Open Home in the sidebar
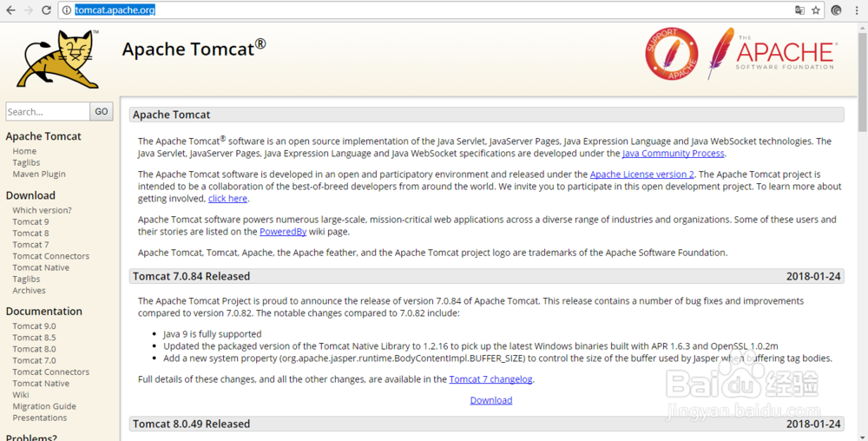868x441 pixels. pos(24,151)
